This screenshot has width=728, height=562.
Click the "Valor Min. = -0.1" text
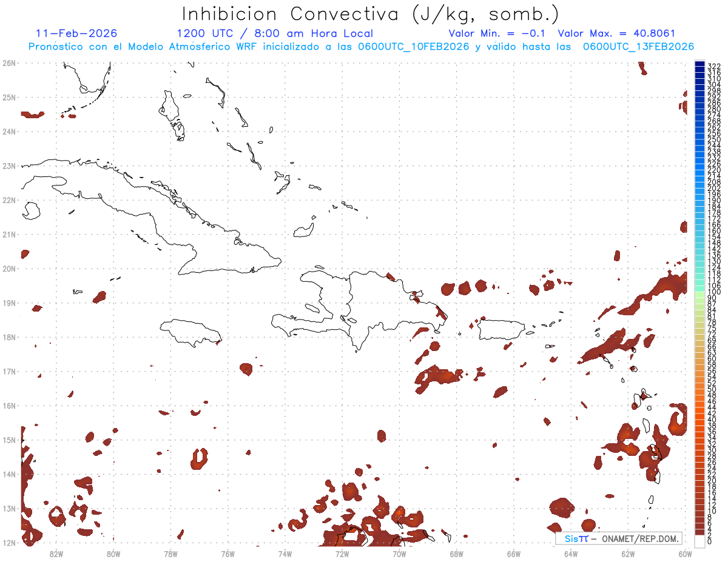pyautogui.click(x=498, y=33)
